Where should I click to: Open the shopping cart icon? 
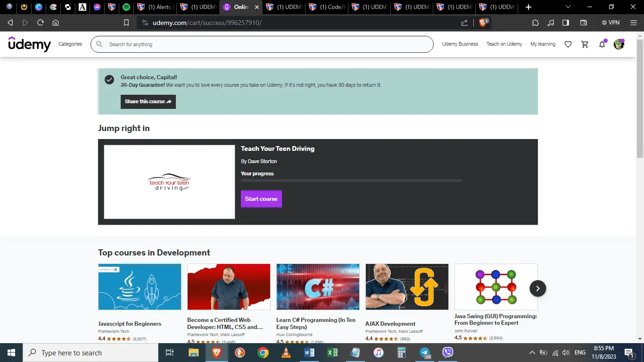pyautogui.click(x=585, y=44)
